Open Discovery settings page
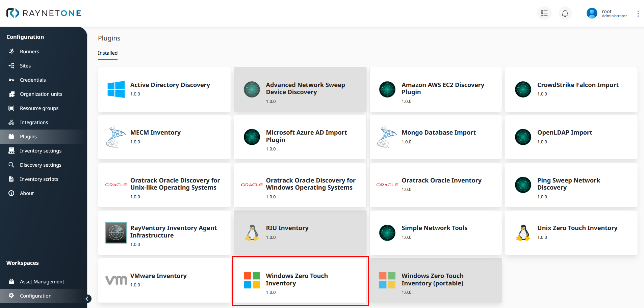644x308 pixels. (x=41, y=165)
